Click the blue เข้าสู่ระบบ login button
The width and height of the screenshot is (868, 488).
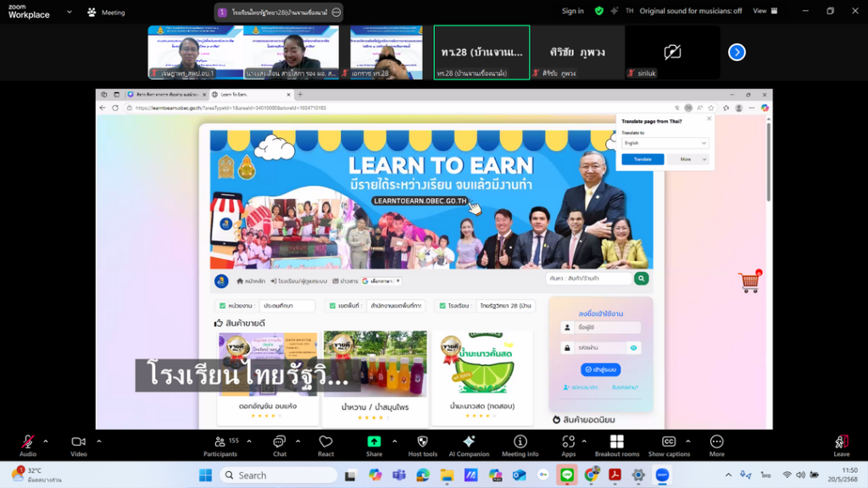(601, 369)
